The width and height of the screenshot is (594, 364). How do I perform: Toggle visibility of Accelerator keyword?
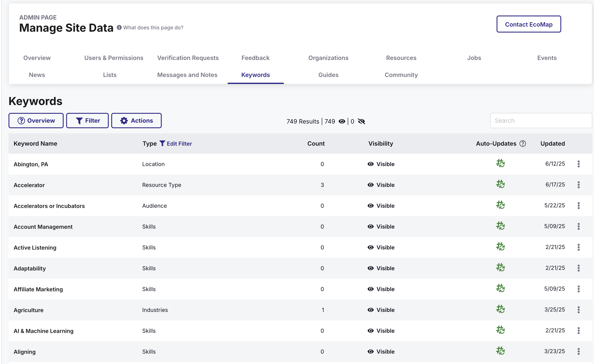click(x=381, y=185)
